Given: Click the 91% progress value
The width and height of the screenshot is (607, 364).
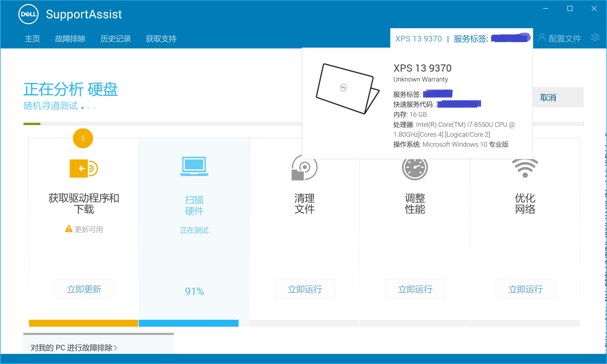Looking at the screenshot, I should [194, 291].
